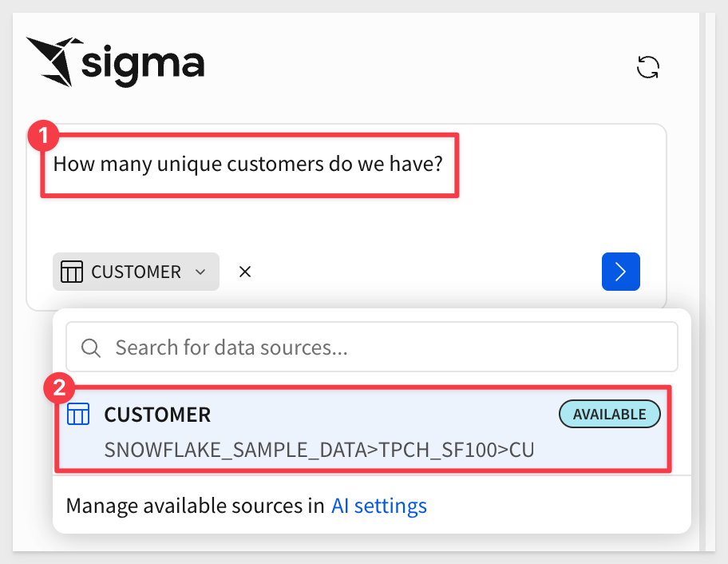This screenshot has width=728, height=564.
Task: Click the blue table icon beside CUSTOMER result
Action: coord(78,414)
